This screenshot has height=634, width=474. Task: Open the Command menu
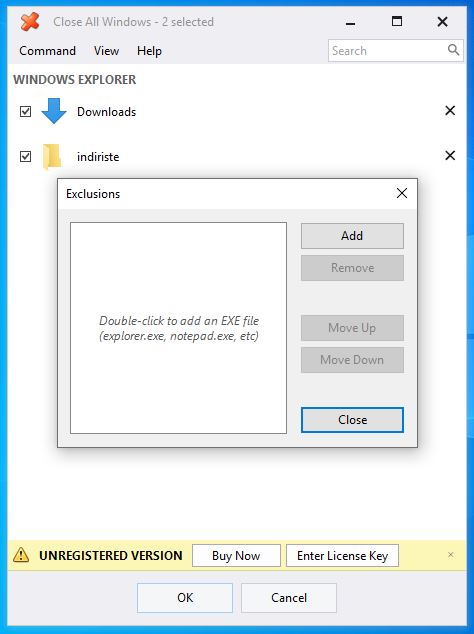click(x=47, y=51)
